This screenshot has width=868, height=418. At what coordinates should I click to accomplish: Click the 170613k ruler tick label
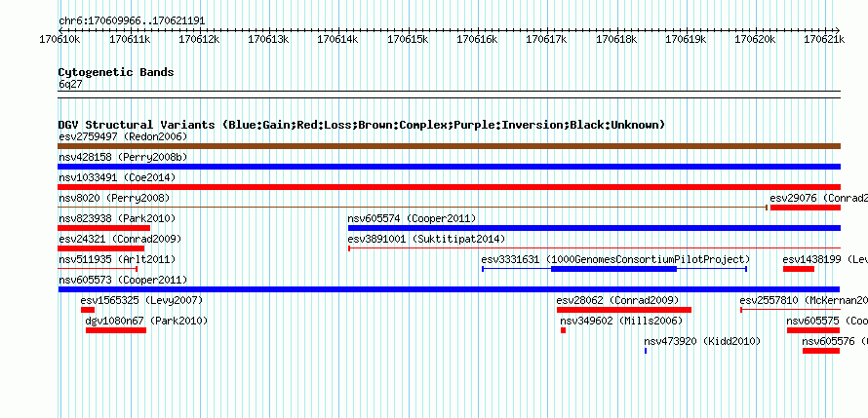click(x=268, y=39)
